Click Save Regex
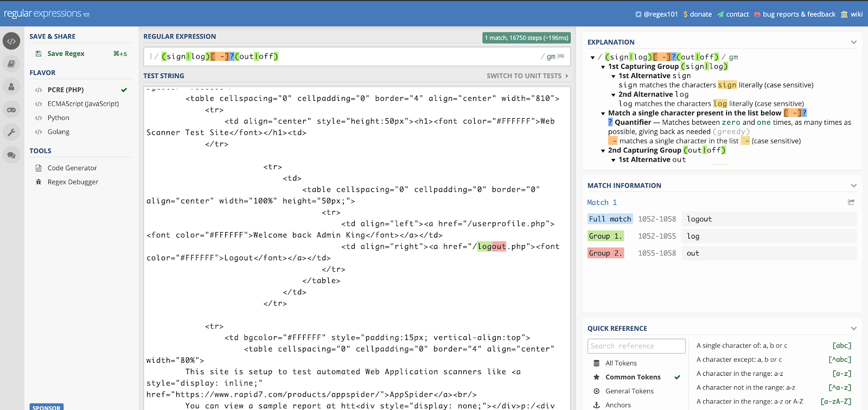Image resolution: width=868 pixels, height=410 pixels. pyautogui.click(x=66, y=54)
